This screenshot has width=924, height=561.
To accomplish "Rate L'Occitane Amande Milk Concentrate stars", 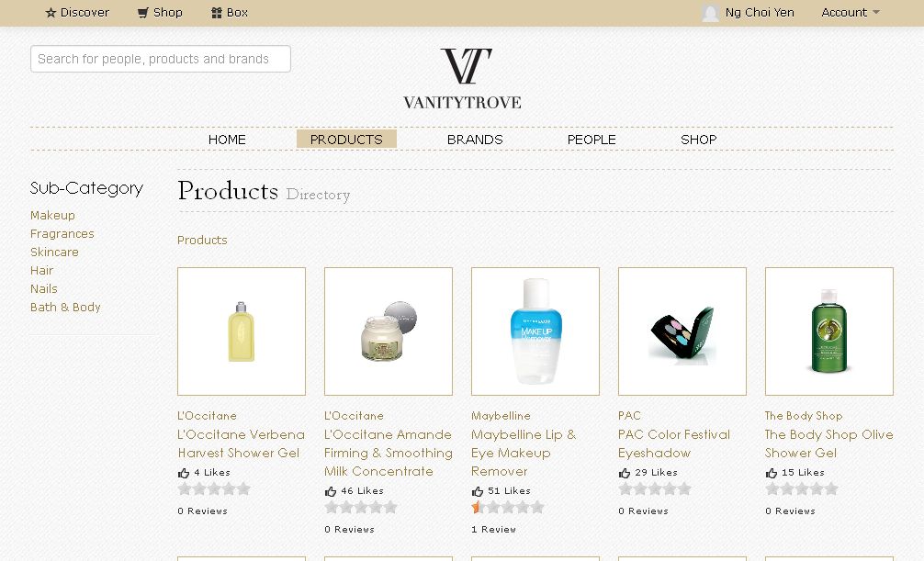I will [x=361, y=508].
